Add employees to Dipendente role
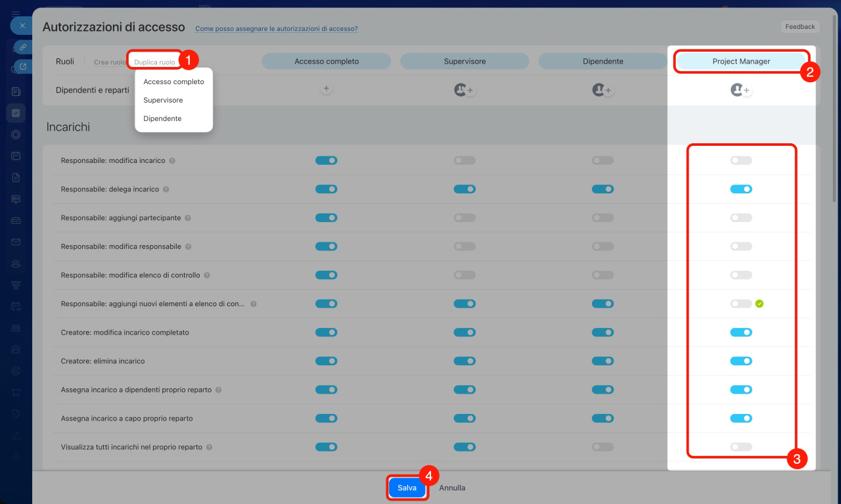 pyautogui.click(x=602, y=90)
